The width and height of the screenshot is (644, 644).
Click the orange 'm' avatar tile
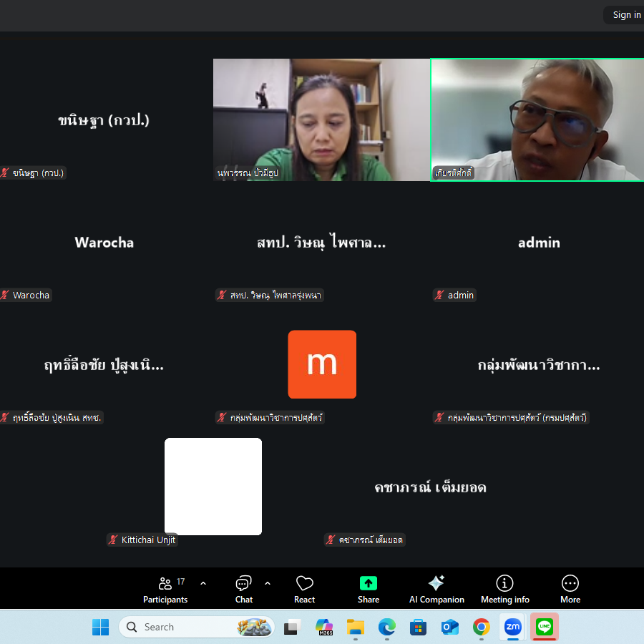pyautogui.click(x=322, y=364)
